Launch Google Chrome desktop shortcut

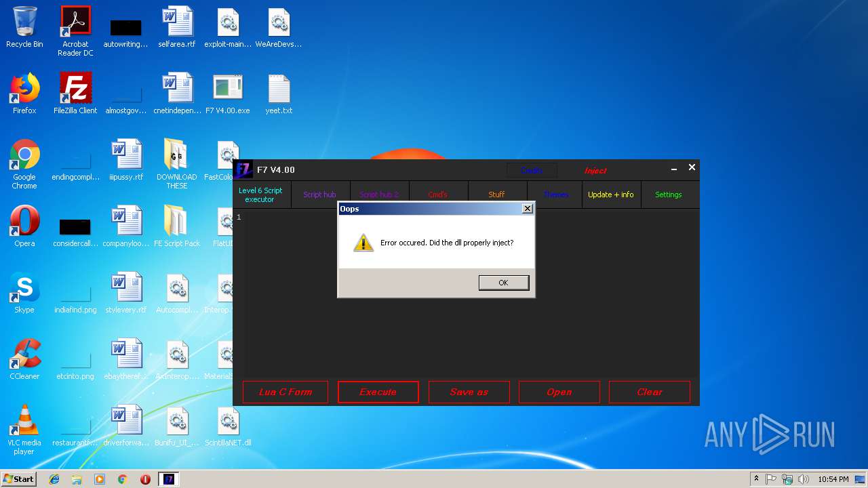(x=24, y=164)
